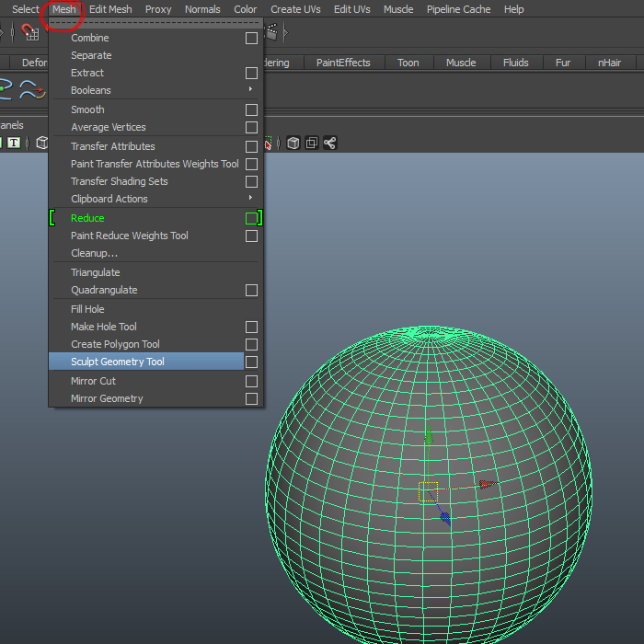644x644 pixels.
Task: Choose Sculpt Geometry Tool from the menu
Action: [x=118, y=362]
